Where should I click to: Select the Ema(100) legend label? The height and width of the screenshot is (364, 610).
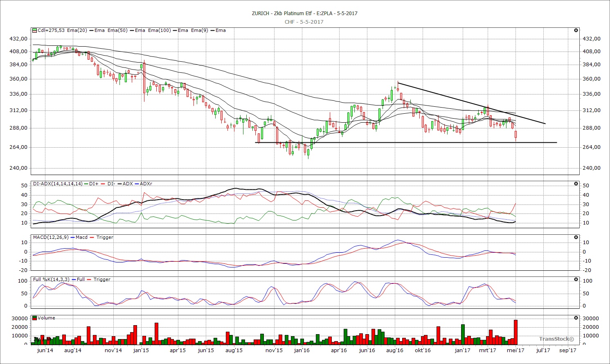[160, 30]
